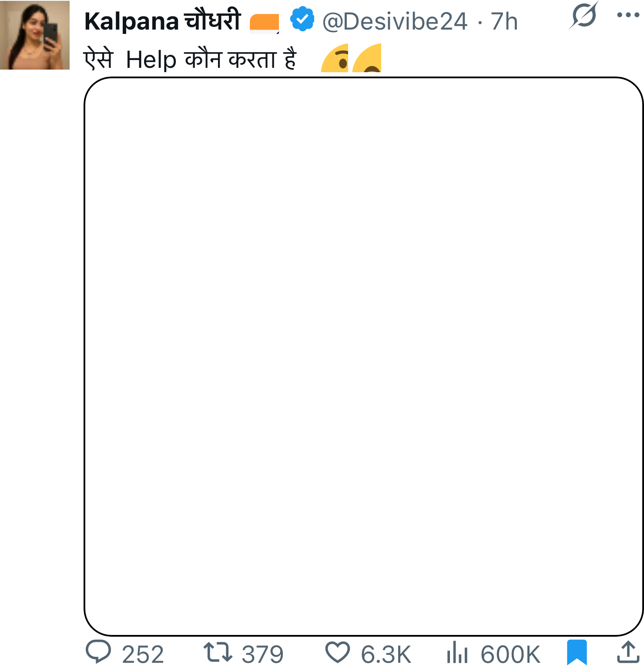Open the three-dot more options menu
The width and height of the screenshot is (644, 668).
coord(628,15)
